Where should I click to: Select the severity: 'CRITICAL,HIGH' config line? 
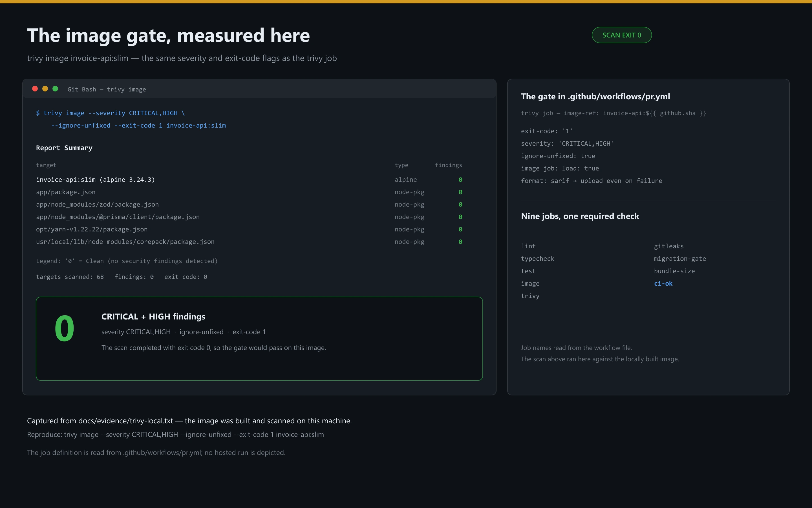click(567, 143)
